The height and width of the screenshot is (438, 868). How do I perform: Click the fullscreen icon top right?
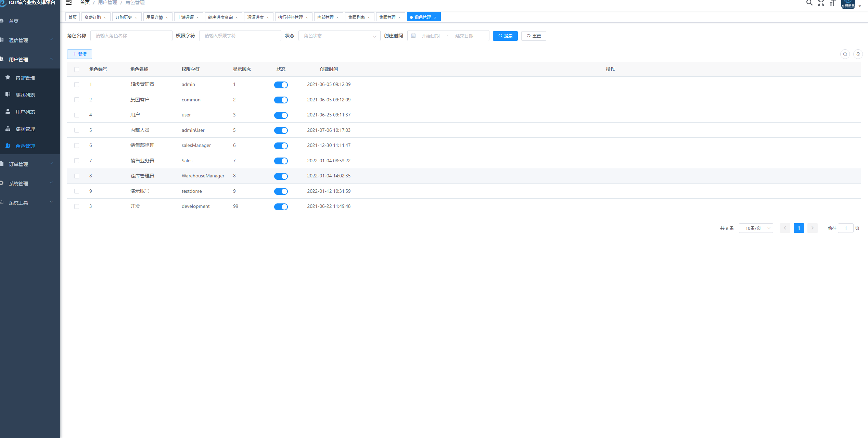pos(822,4)
